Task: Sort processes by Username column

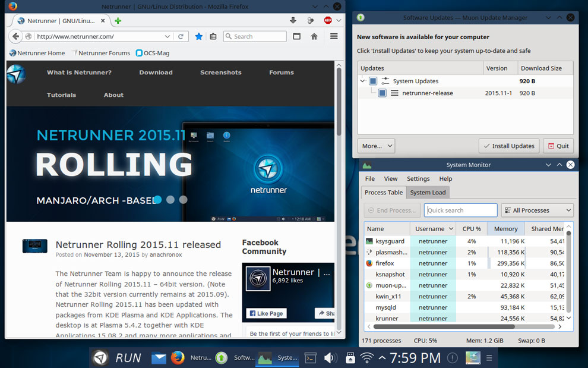Action: click(433, 229)
